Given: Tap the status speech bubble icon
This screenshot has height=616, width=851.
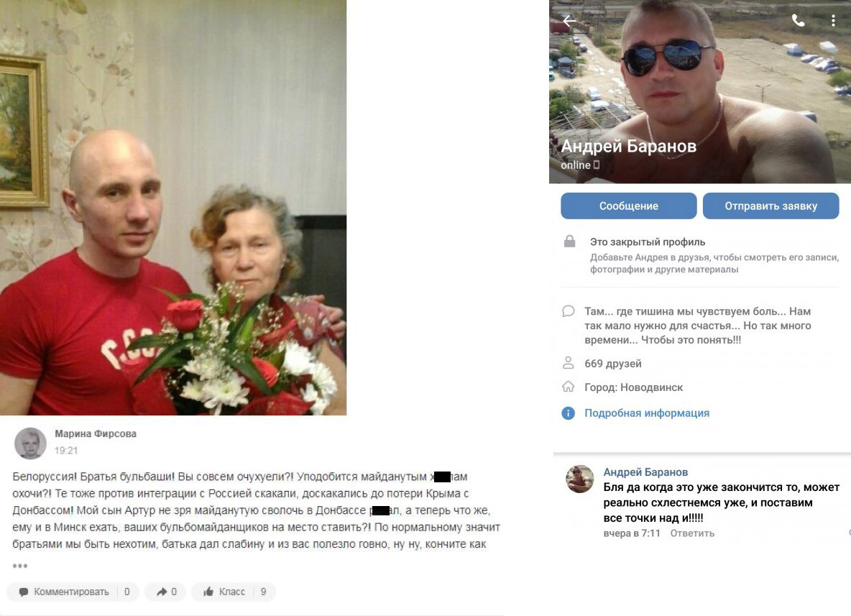Looking at the screenshot, I should [x=569, y=311].
